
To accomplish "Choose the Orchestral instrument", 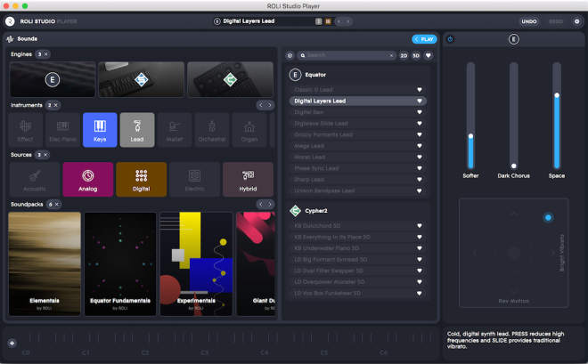I will click(212, 130).
